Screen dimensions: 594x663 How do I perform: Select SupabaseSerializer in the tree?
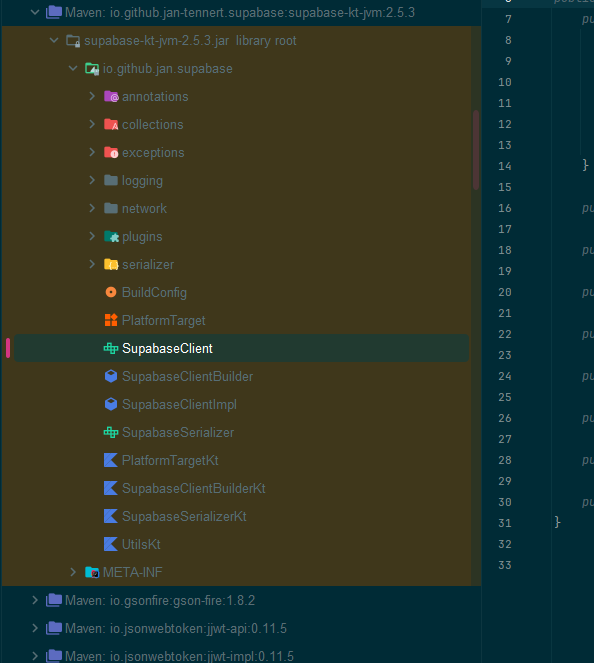click(x=178, y=433)
